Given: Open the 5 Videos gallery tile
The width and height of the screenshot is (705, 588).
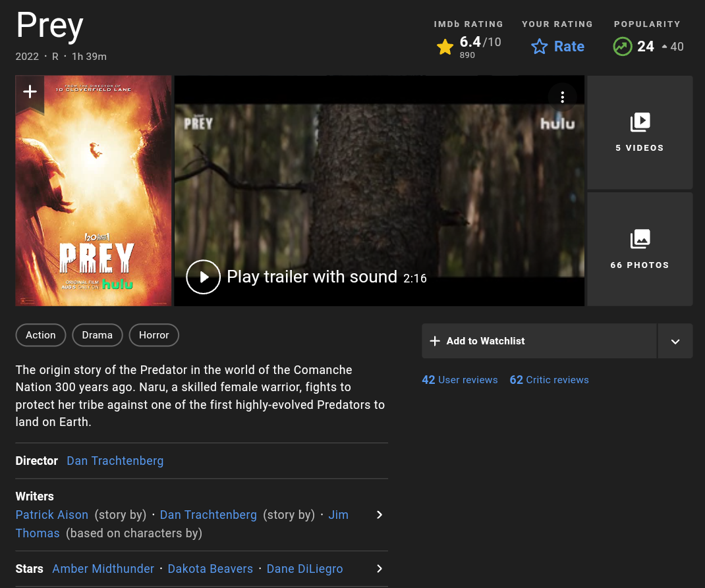Looking at the screenshot, I should click(639, 132).
